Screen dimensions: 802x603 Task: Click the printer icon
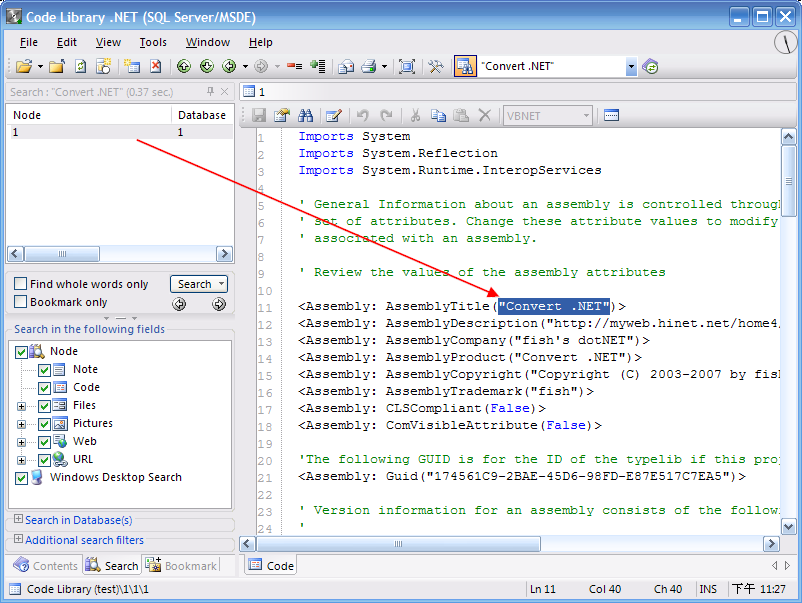[369, 66]
